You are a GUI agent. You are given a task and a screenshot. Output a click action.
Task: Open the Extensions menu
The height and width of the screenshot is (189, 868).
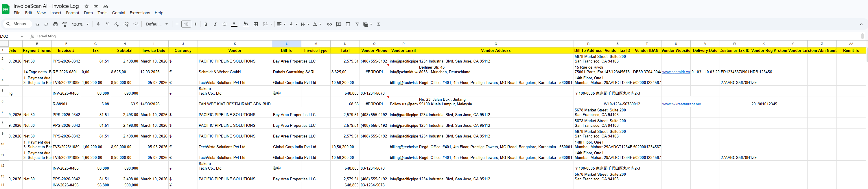pos(140,13)
